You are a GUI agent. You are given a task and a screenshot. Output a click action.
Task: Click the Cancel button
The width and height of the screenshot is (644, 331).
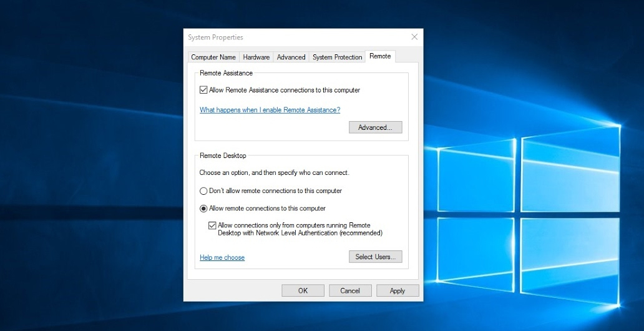350,290
